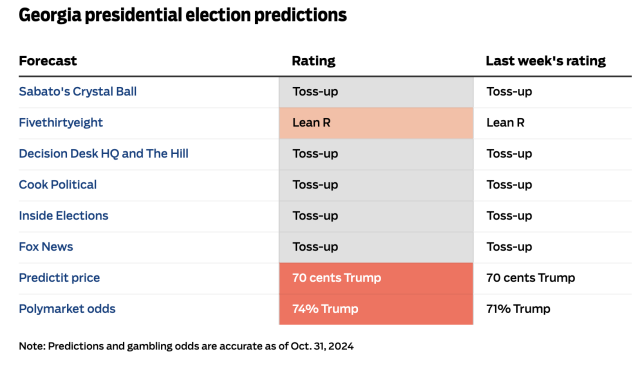
Task: Click the Forecast column header
Action: tap(48, 61)
